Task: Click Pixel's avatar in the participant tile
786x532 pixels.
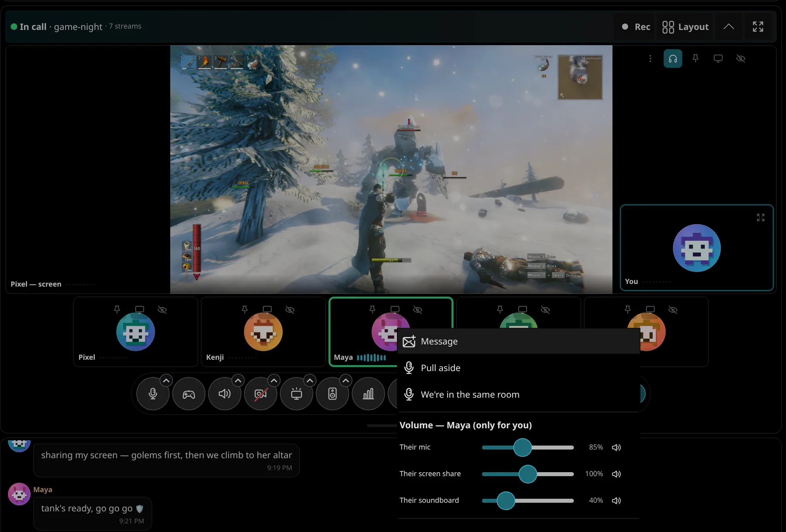Action: (135, 332)
